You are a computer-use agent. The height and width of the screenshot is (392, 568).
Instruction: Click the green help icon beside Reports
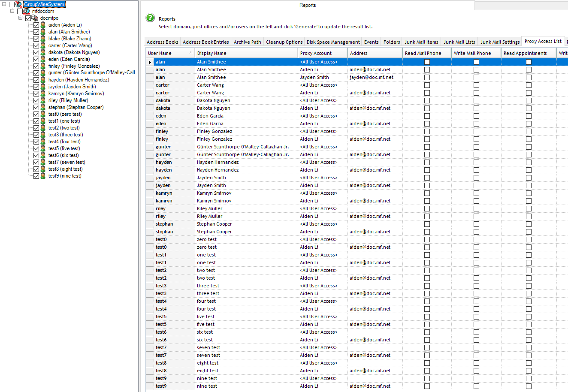click(150, 18)
